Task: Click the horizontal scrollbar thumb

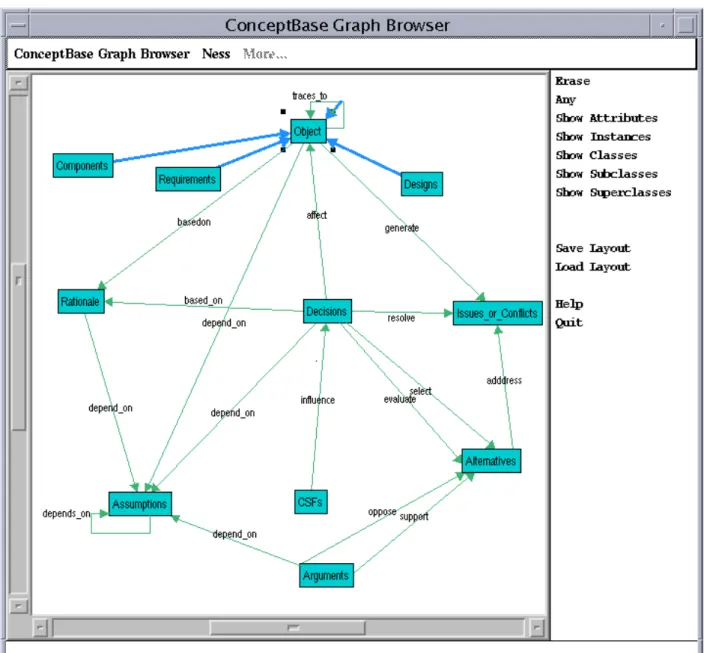Action: point(288,627)
